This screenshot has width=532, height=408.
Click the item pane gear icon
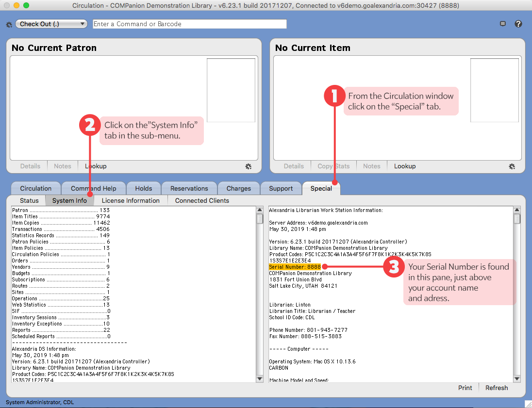coord(512,166)
